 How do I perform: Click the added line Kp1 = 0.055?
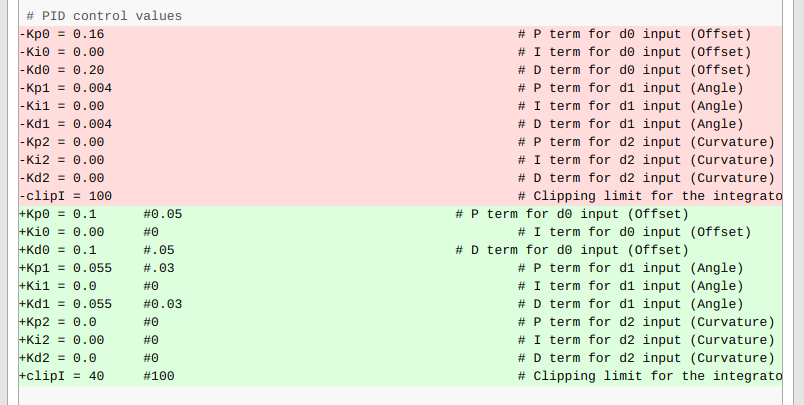pos(400,268)
